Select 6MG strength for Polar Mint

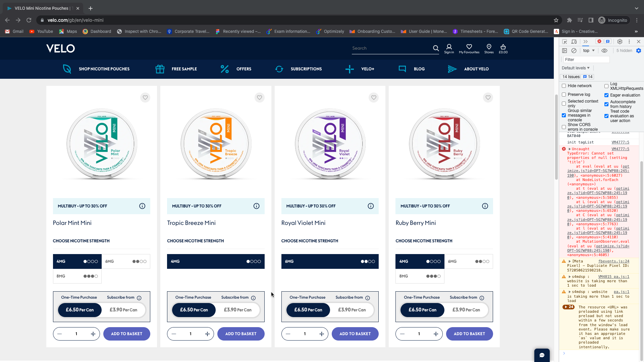(126, 261)
